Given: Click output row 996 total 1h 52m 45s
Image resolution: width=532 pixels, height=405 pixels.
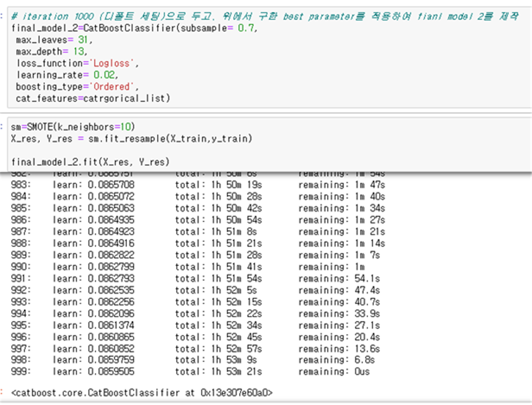Looking at the screenshot, I should (x=219, y=337).
